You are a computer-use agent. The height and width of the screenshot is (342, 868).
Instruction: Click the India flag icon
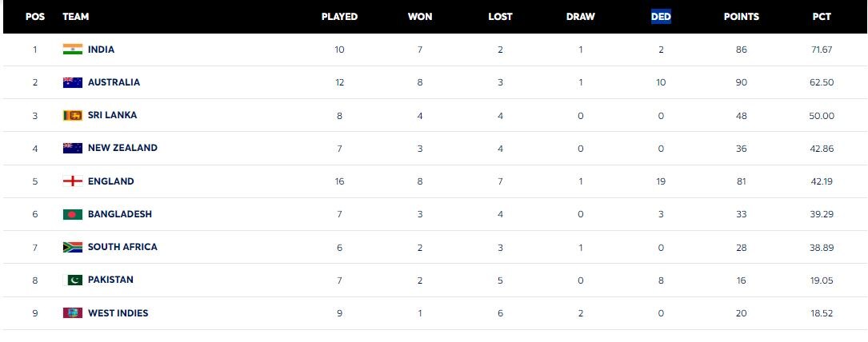73,50
